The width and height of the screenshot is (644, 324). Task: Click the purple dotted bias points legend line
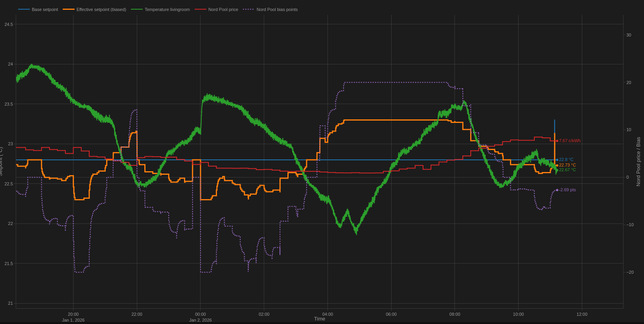click(248, 9)
